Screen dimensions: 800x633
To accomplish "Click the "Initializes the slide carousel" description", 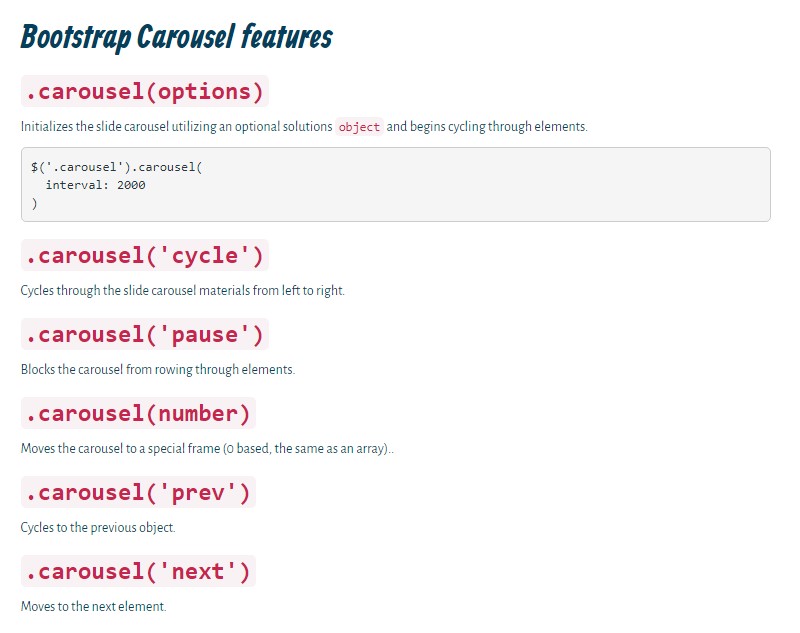I will click(176, 127).
